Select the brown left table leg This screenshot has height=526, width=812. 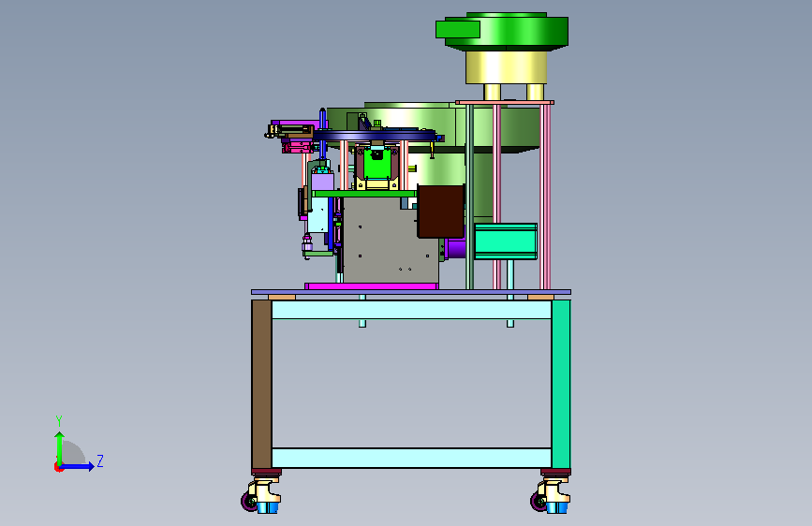(261, 384)
